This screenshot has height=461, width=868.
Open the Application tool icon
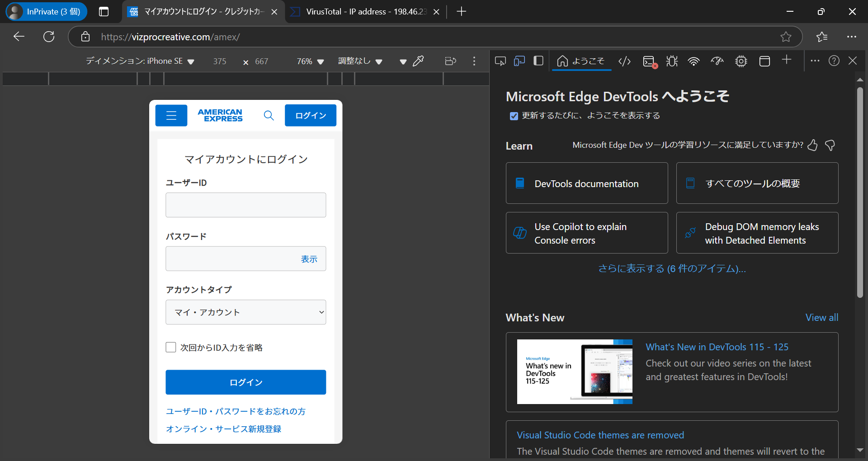(764, 61)
